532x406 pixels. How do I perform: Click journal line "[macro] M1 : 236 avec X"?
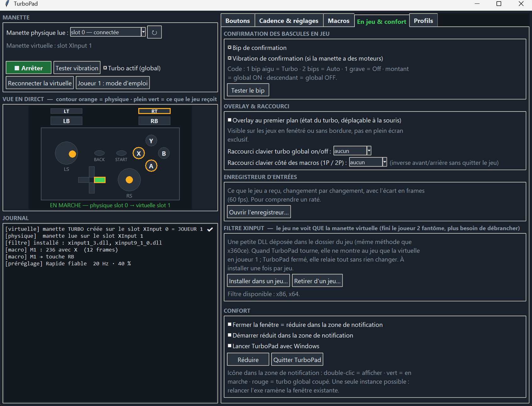[62, 250]
